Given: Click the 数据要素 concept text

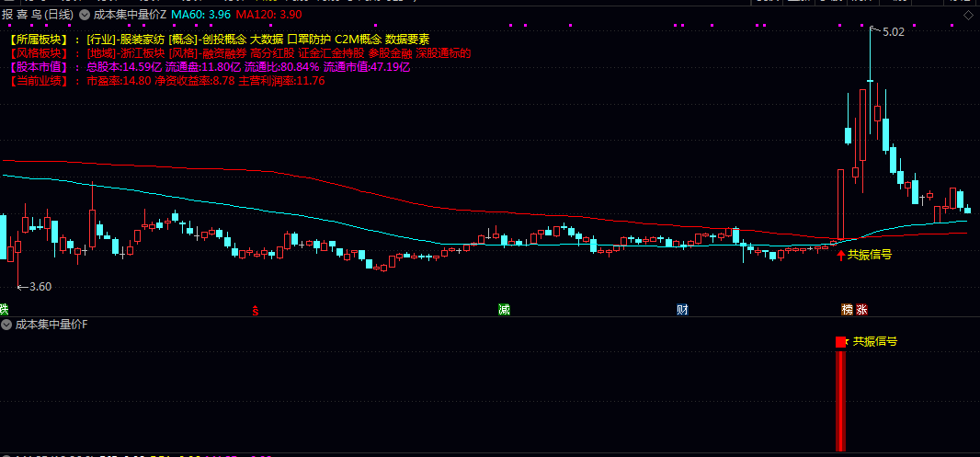Looking at the screenshot, I should (407, 40).
